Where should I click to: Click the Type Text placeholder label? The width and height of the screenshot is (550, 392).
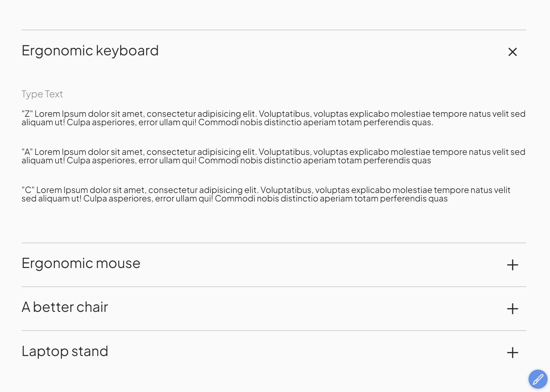[x=42, y=94]
